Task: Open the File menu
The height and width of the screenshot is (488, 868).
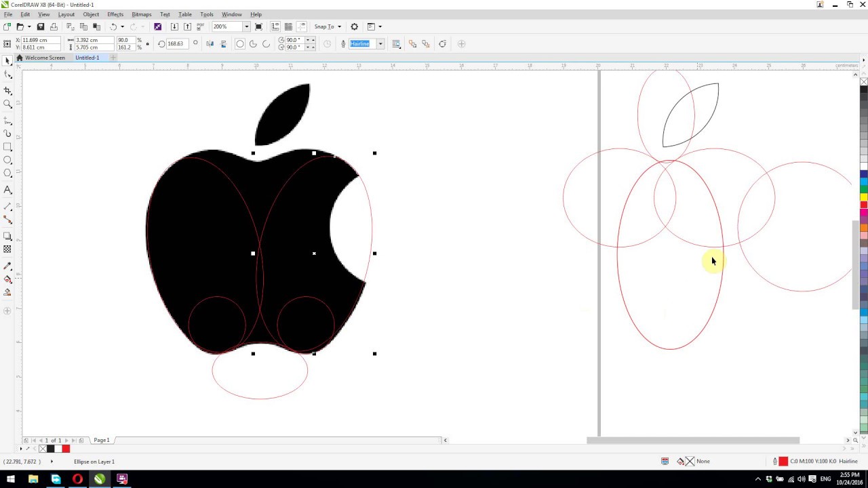Action: point(8,14)
